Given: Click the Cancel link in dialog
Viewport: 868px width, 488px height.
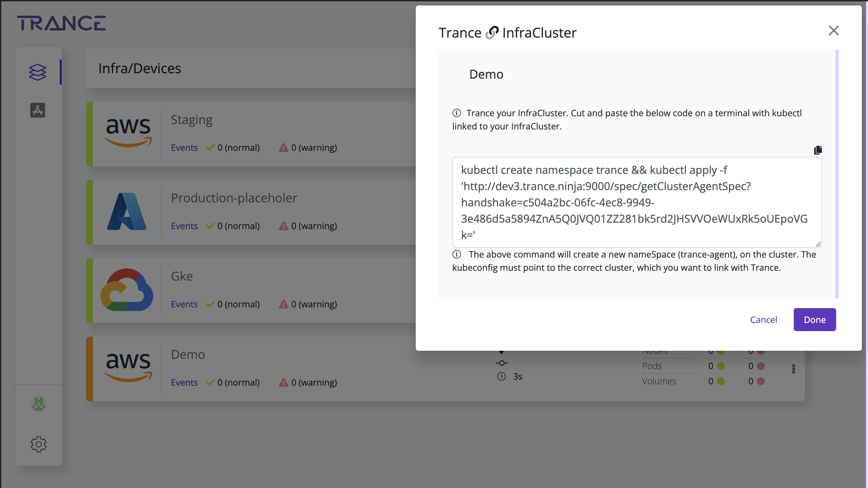Looking at the screenshot, I should pyautogui.click(x=763, y=320).
